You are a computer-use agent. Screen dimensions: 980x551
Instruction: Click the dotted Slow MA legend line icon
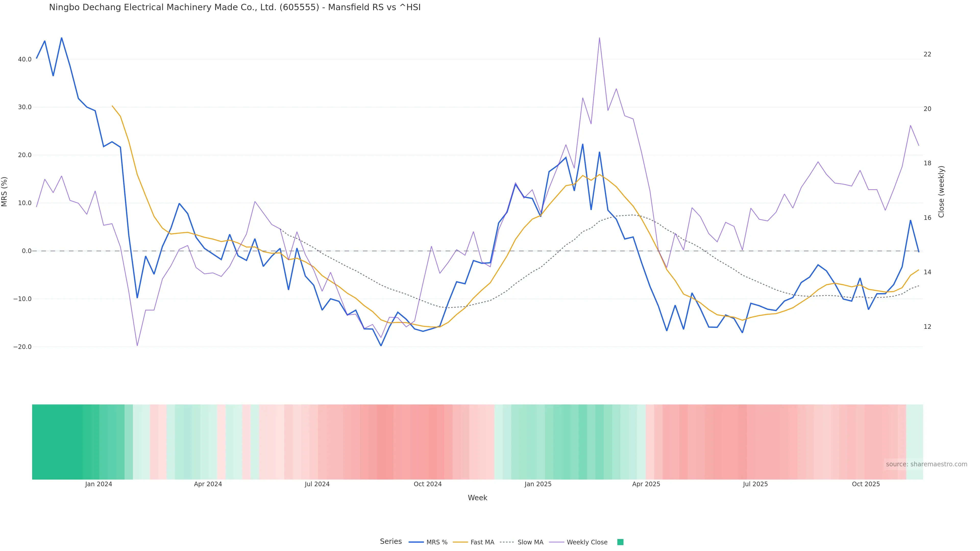pyautogui.click(x=507, y=542)
